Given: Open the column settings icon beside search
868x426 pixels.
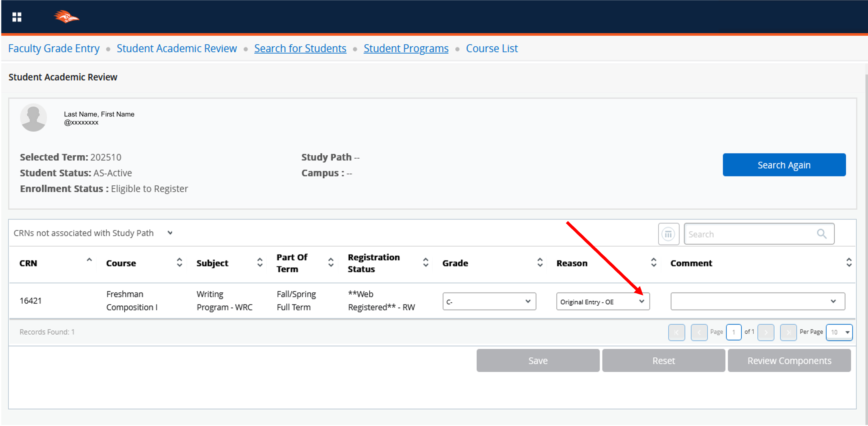Looking at the screenshot, I should [x=668, y=234].
